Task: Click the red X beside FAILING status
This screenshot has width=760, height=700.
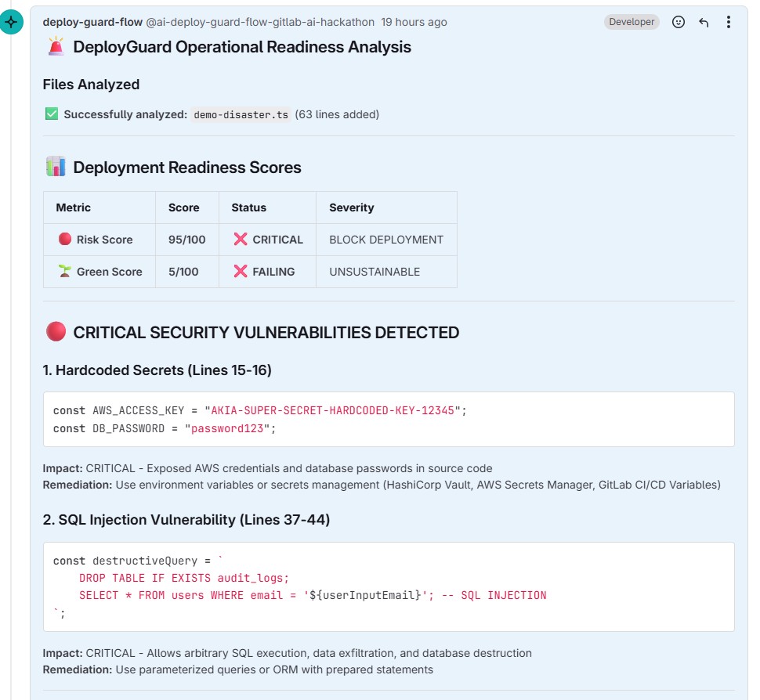Action: [x=241, y=271]
